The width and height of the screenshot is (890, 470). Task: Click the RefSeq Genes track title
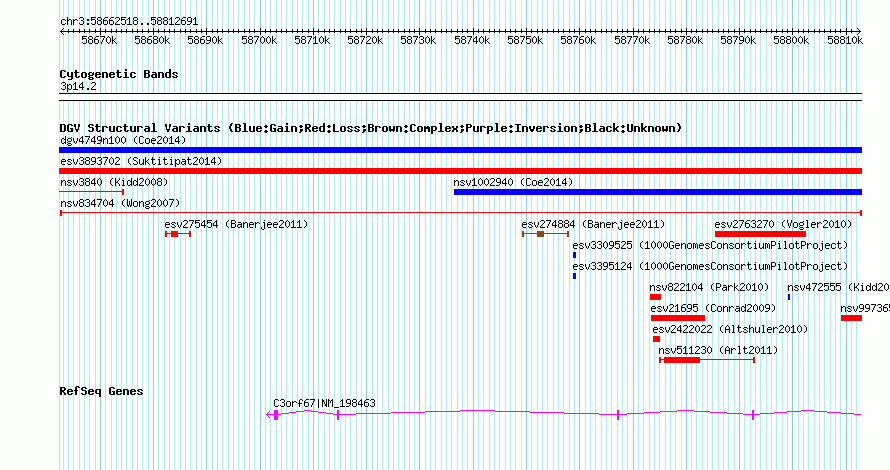coord(101,391)
